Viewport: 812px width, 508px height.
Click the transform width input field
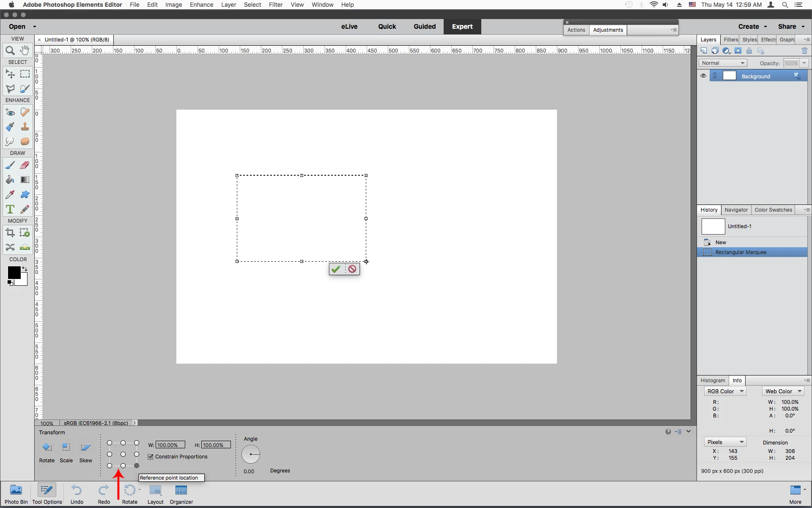pos(170,445)
